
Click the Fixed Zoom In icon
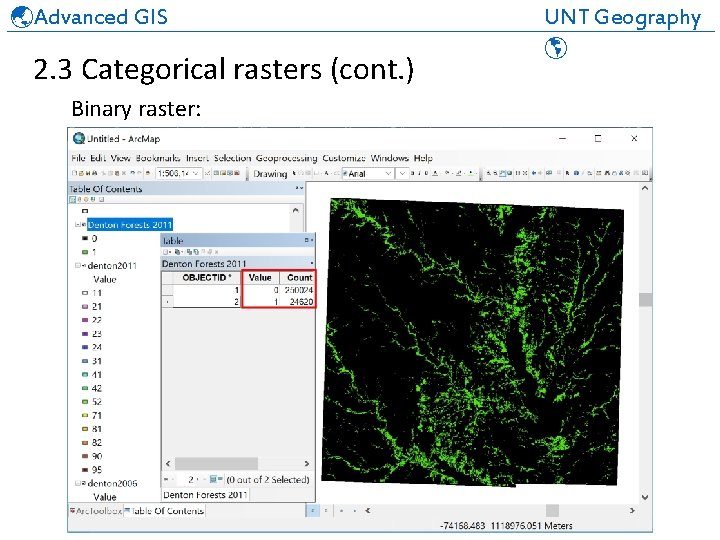(518, 173)
